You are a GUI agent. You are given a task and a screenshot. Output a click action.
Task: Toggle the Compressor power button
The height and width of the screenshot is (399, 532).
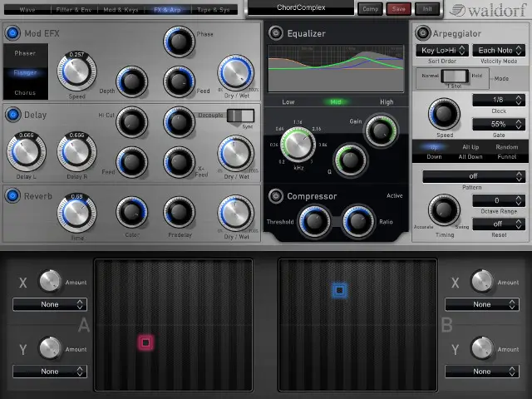click(x=276, y=196)
